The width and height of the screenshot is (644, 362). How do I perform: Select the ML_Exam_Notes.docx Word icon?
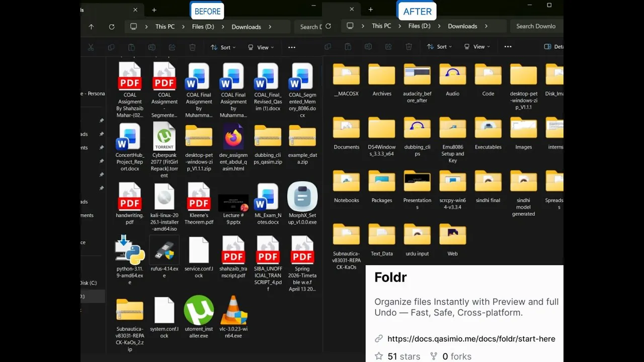pos(268,197)
